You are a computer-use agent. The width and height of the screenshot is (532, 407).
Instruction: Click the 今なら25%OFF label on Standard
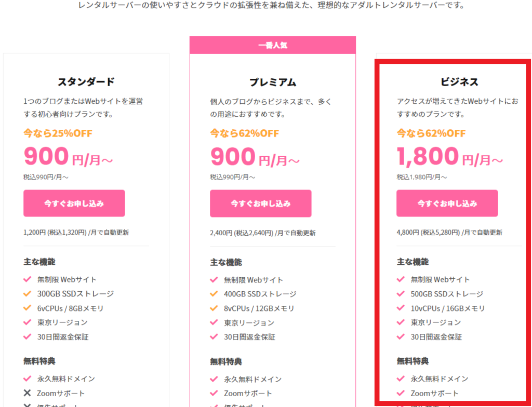coord(58,133)
